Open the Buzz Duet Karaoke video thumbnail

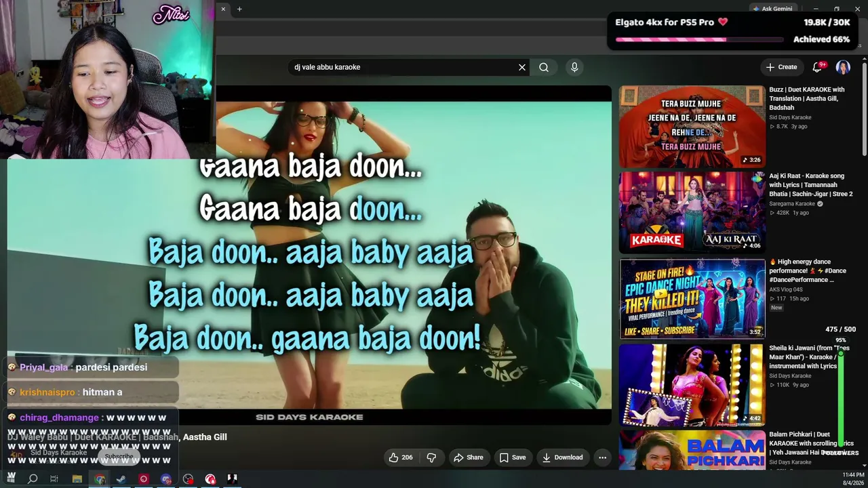pyautogui.click(x=692, y=127)
